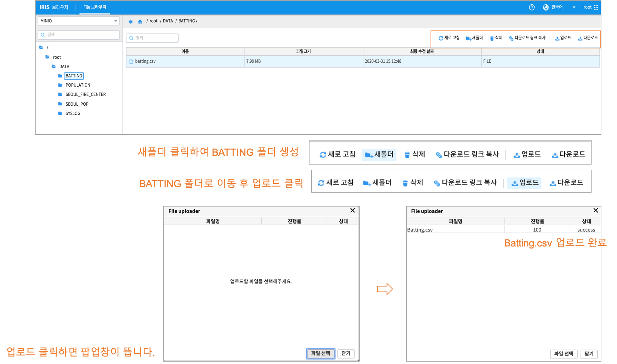
Task: Select the batting.csv file row
Action: [363, 61]
